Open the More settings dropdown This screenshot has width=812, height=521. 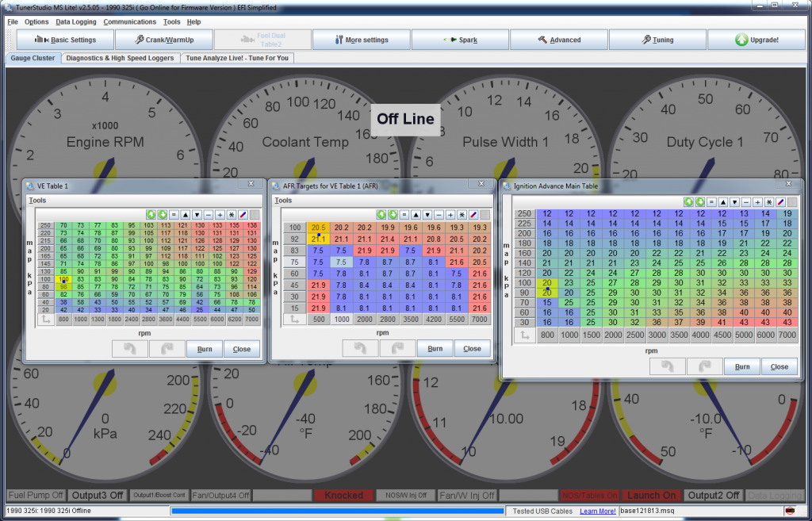(x=362, y=40)
